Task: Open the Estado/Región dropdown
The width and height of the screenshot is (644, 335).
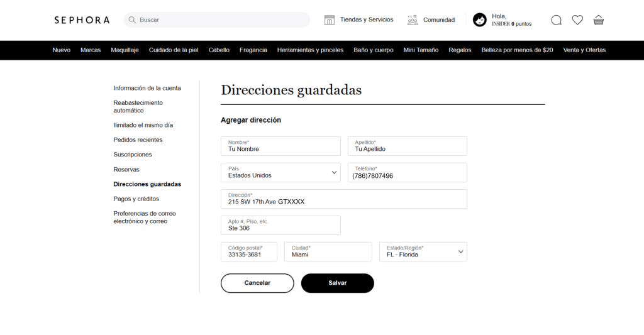Action: [x=423, y=251]
